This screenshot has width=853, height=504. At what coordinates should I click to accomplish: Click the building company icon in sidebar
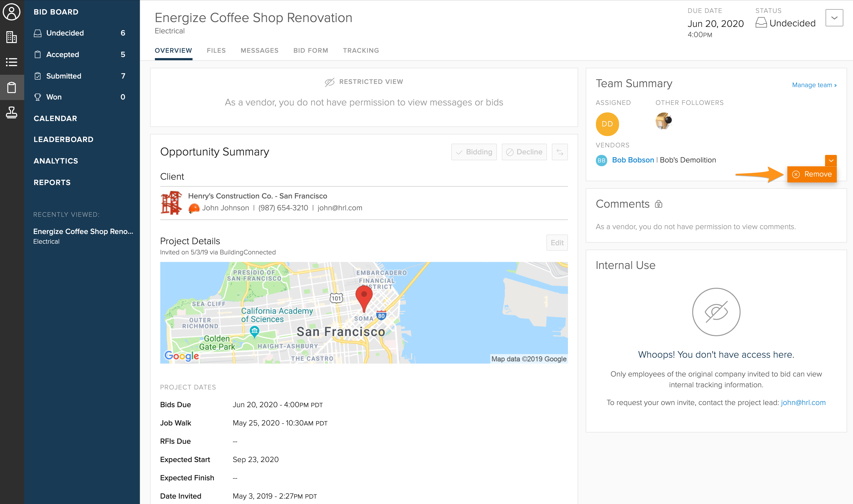pyautogui.click(x=12, y=37)
